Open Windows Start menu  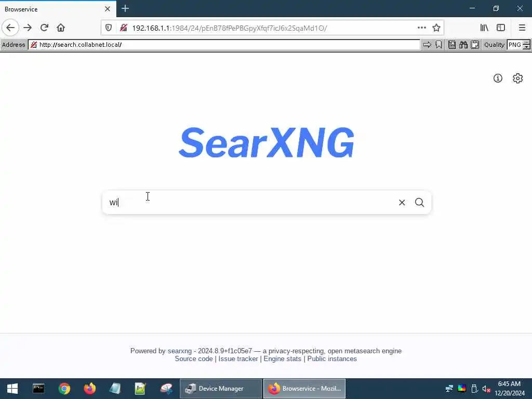pyautogui.click(x=12, y=389)
